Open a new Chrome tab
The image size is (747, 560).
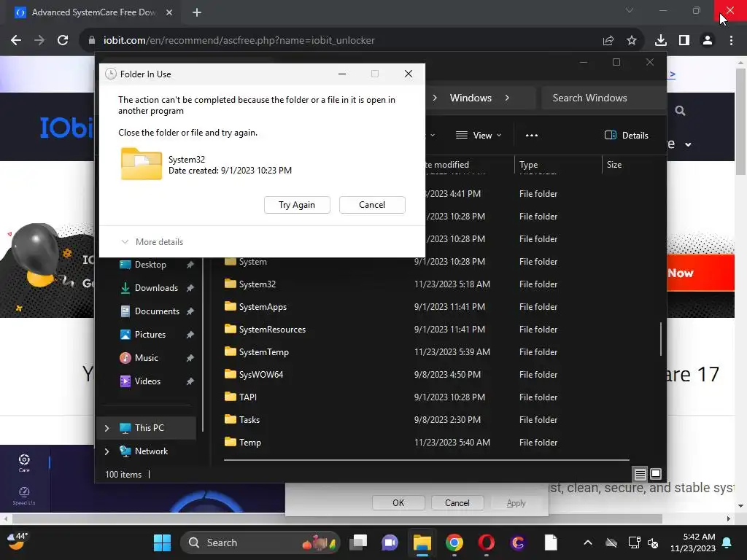coord(197,12)
